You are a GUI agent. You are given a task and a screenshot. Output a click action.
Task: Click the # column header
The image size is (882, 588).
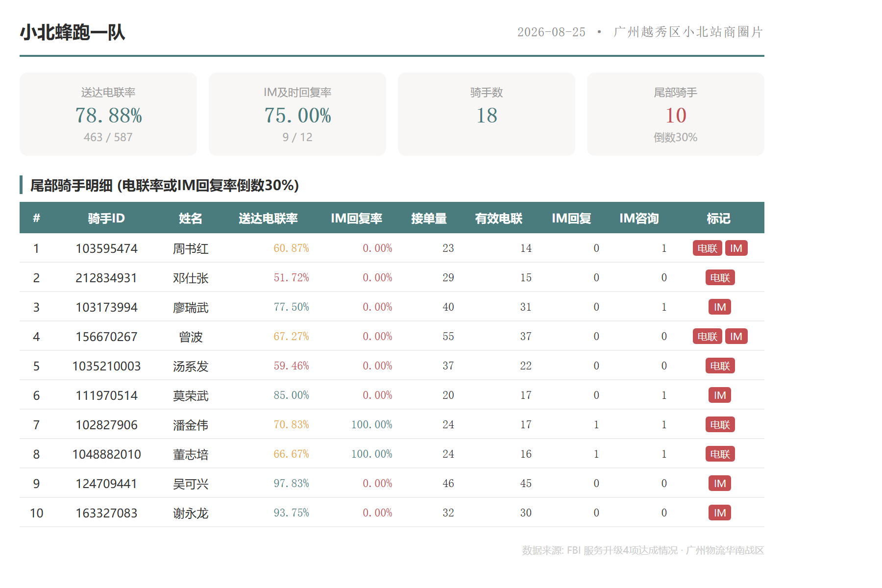pyautogui.click(x=36, y=218)
